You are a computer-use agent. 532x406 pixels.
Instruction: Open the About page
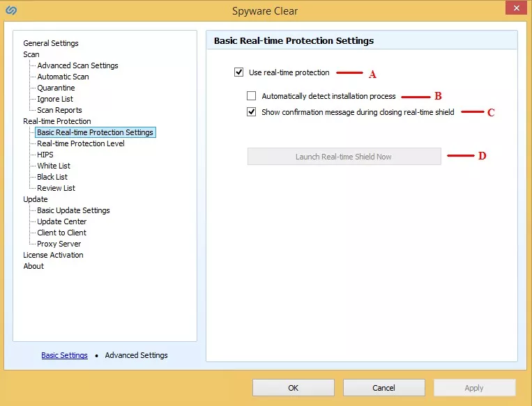point(33,266)
